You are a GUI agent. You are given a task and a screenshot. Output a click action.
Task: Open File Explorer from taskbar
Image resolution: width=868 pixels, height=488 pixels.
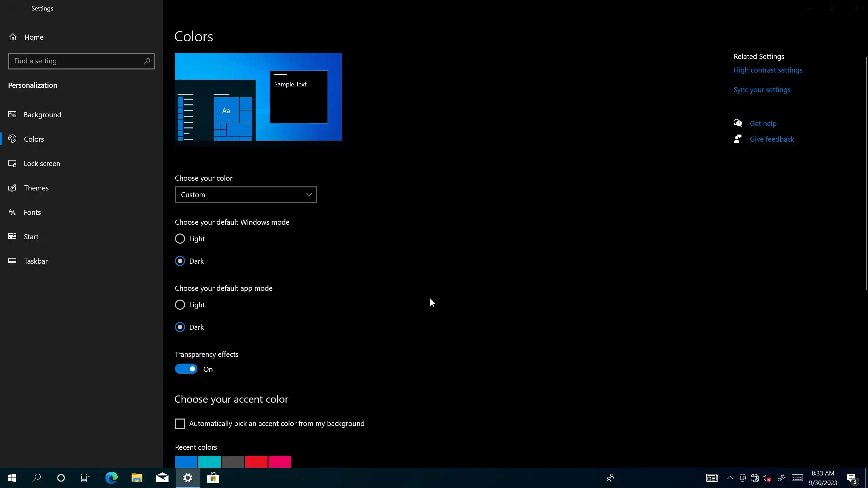(x=137, y=478)
